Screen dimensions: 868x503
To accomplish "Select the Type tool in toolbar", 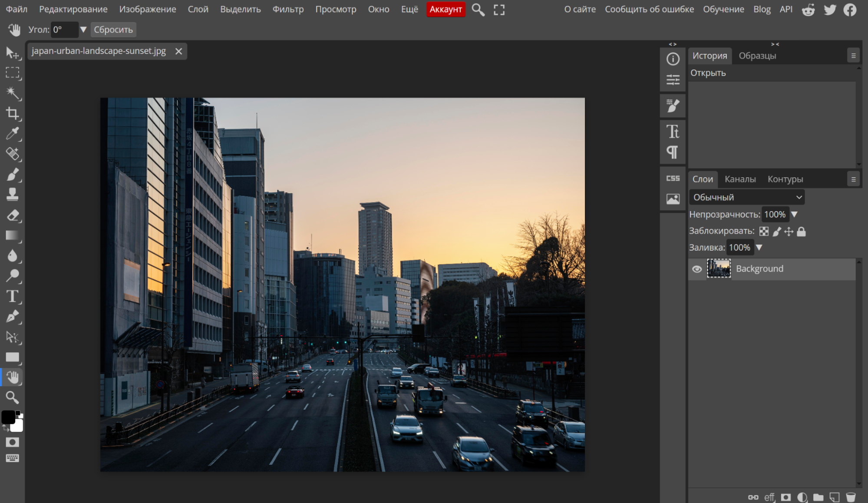I will coord(12,296).
